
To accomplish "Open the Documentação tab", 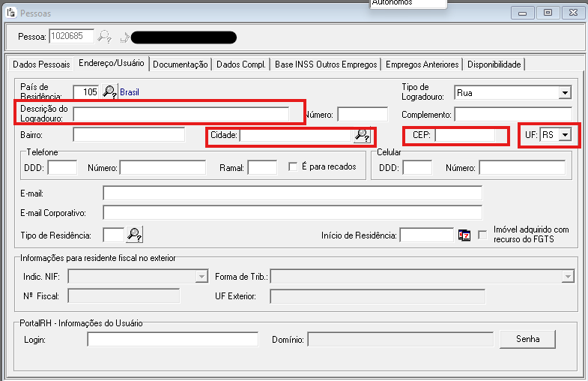I will (181, 64).
